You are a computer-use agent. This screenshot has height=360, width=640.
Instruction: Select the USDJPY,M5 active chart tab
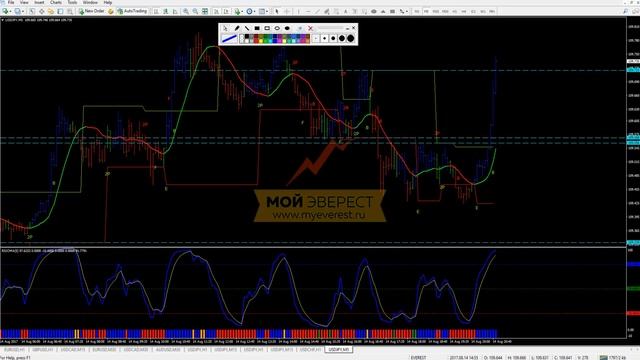(x=339, y=350)
